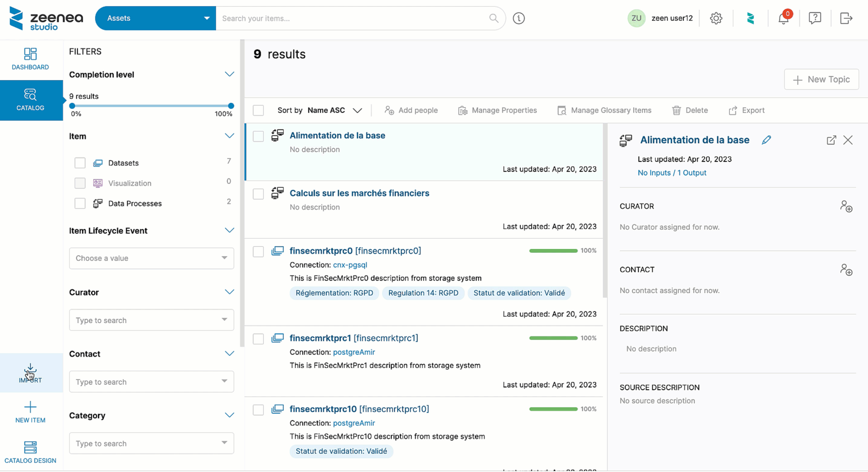This screenshot has height=472, width=868.
Task: Click the New Topic button
Action: point(821,79)
